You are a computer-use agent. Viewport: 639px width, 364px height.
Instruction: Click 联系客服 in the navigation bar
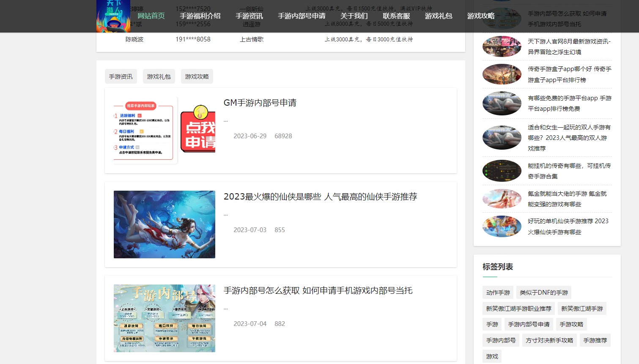(x=396, y=16)
